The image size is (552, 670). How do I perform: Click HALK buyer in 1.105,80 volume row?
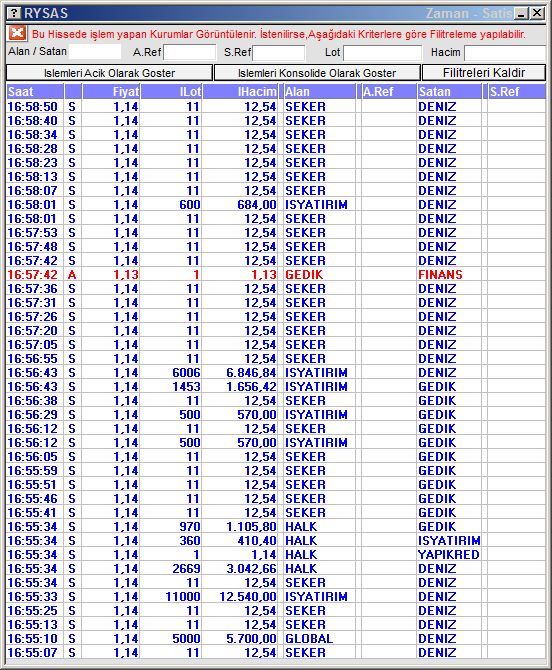coord(301,526)
